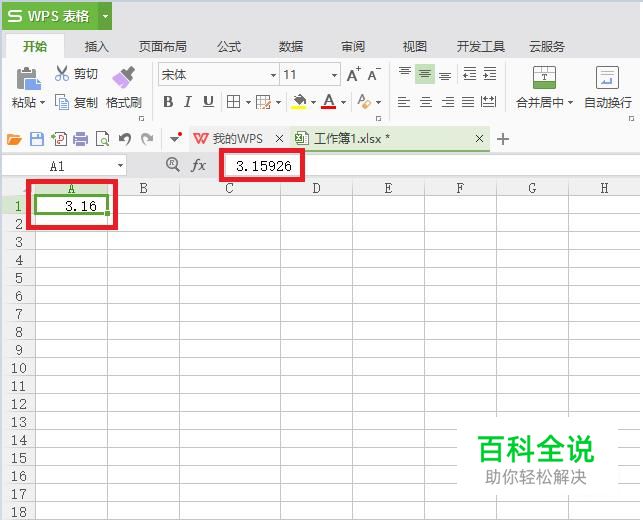Select the Format Painter brush
This screenshot has width=643, height=520.
[x=123, y=78]
